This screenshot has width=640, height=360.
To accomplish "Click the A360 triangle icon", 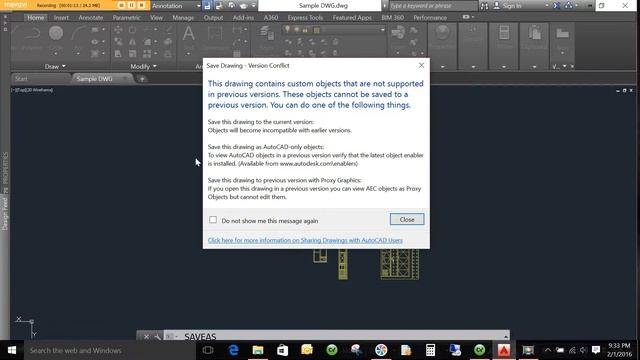I will pos(568,6).
